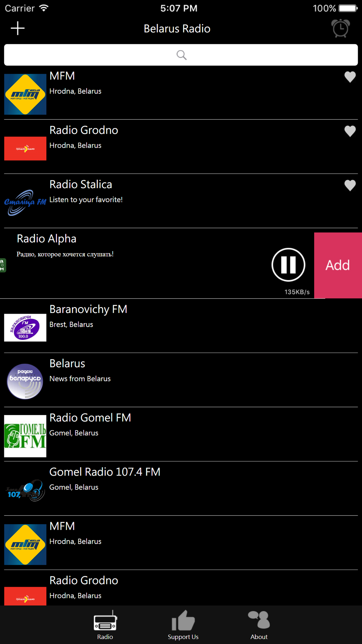Image resolution: width=362 pixels, height=644 pixels.
Task: Tap the "Brest, Belarus" location text
Action: pos(71,325)
